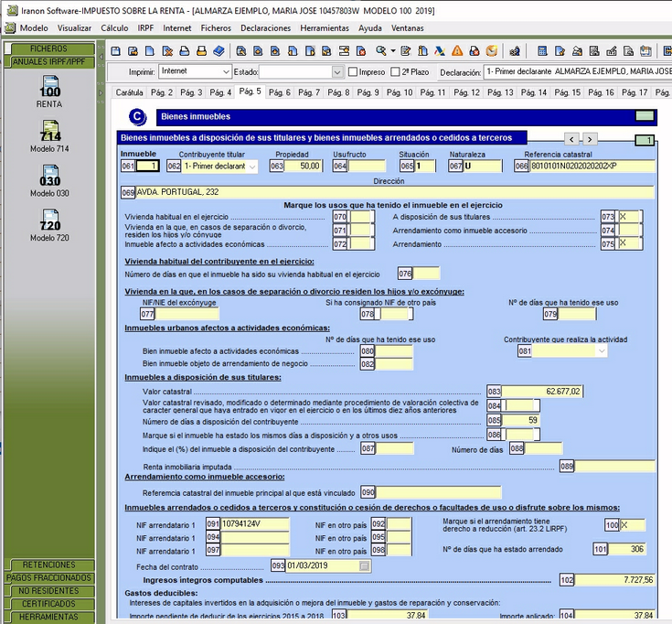Check box 070 Vivienda habitual en el ejercicio
The height and width of the screenshot is (624, 672).
pos(360,217)
